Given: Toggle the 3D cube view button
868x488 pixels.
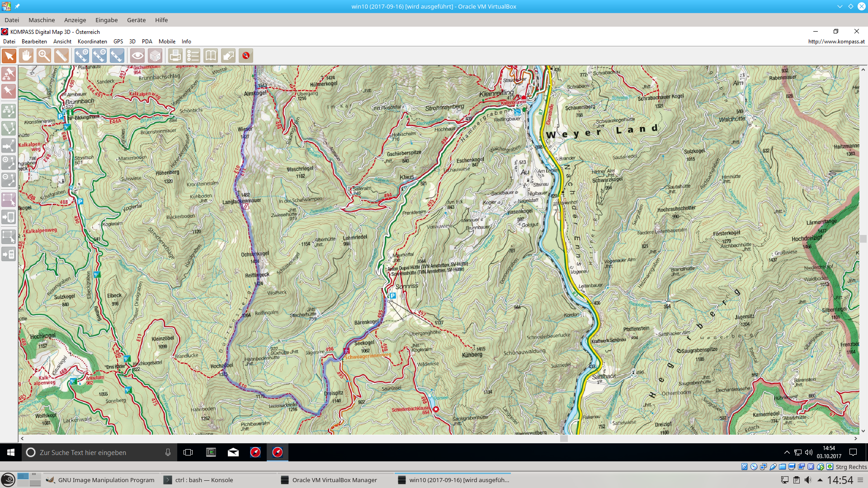Looking at the screenshot, I should [x=155, y=56].
